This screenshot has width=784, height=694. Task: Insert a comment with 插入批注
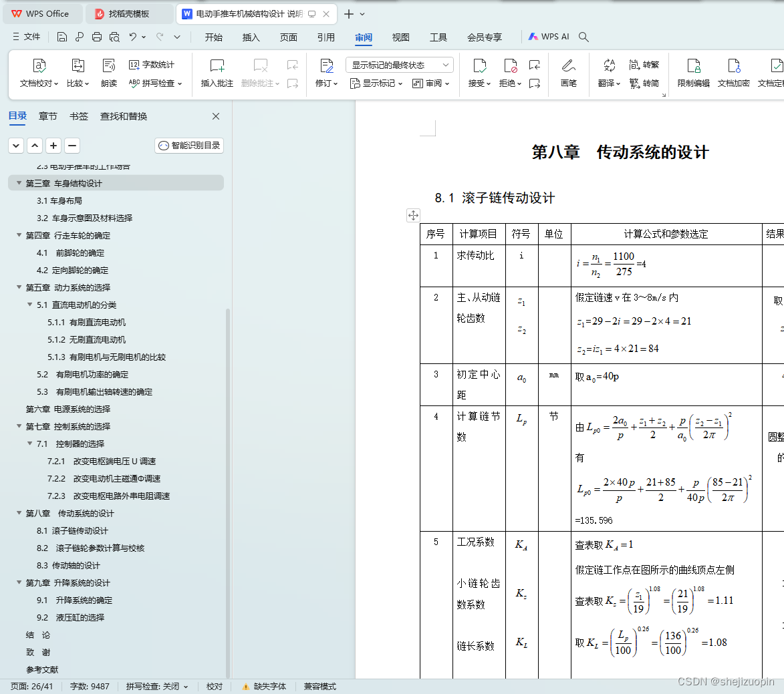[x=217, y=73]
